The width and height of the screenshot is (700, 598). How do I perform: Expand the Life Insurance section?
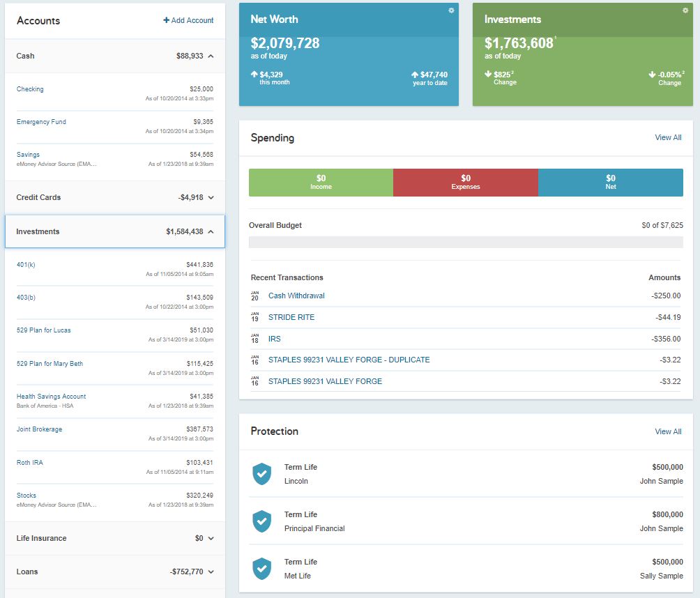(x=211, y=537)
